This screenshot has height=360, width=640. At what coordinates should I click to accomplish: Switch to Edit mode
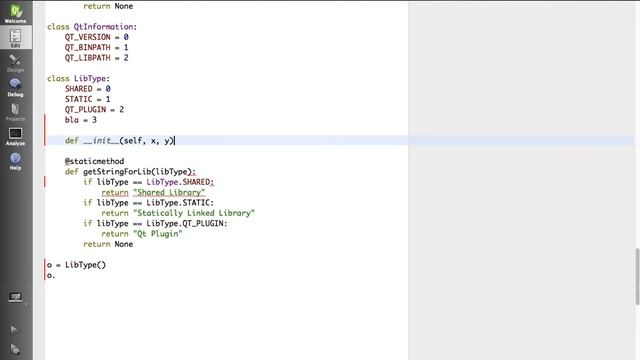16,37
